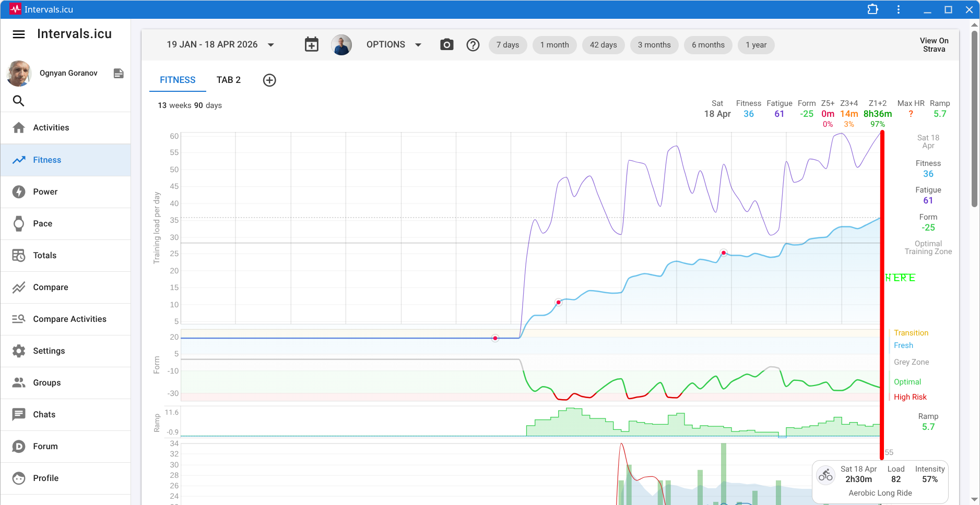The width and height of the screenshot is (980, 505).
Task: Open the OPTIONS dropdown menu
Action: click(x=394, y=45)
